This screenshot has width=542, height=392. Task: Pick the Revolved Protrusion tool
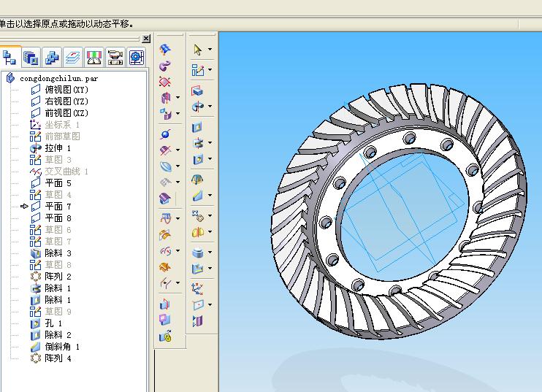pos(198,107)
